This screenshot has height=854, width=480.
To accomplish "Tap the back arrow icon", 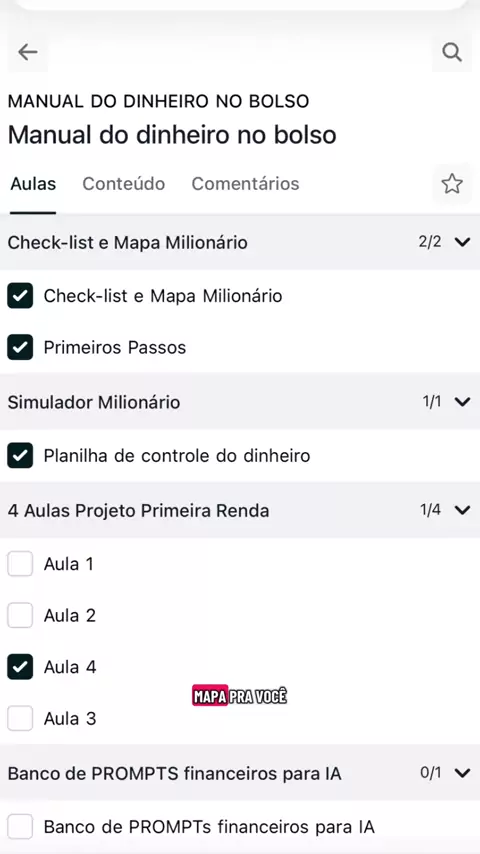I will click(27, 52).
